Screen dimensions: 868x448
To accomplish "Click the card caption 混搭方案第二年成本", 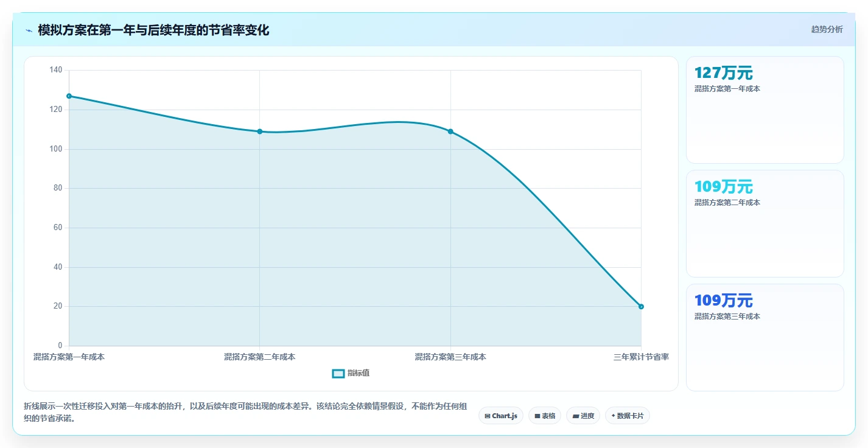I will 727,203.
